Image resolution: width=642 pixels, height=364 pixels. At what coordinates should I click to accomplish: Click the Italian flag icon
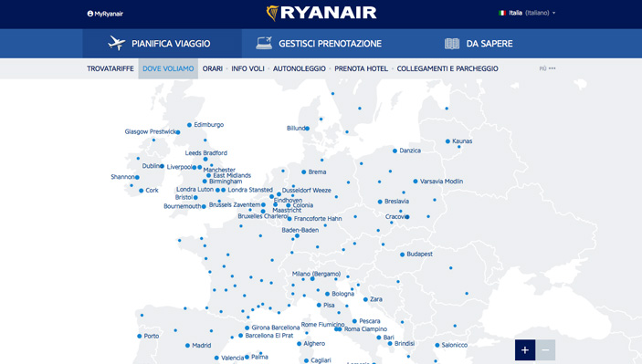point(502,13)
